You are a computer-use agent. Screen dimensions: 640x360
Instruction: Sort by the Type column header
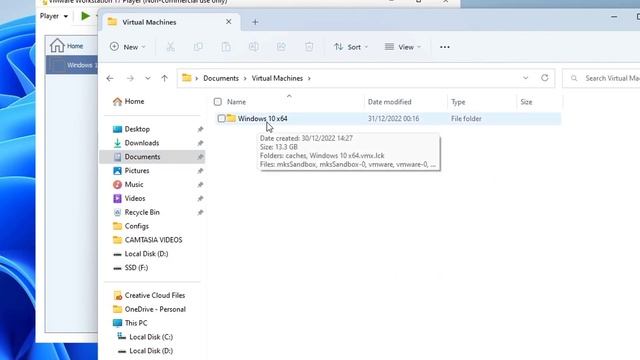click(458, 102)
